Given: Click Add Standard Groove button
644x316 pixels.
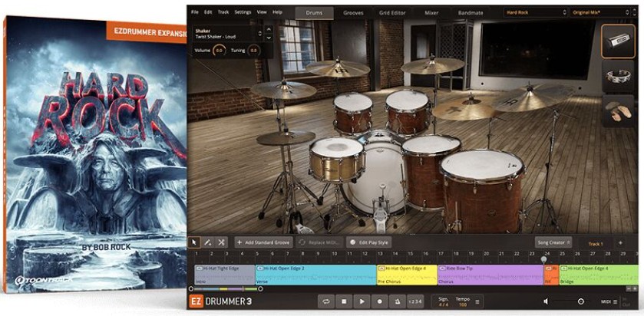Looking at the screenshot, I should click(264, 242).
